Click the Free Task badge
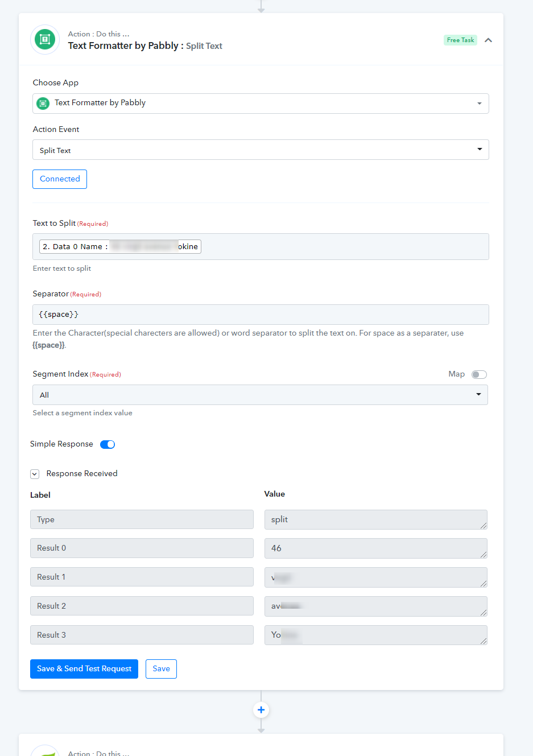 (460, 40)
